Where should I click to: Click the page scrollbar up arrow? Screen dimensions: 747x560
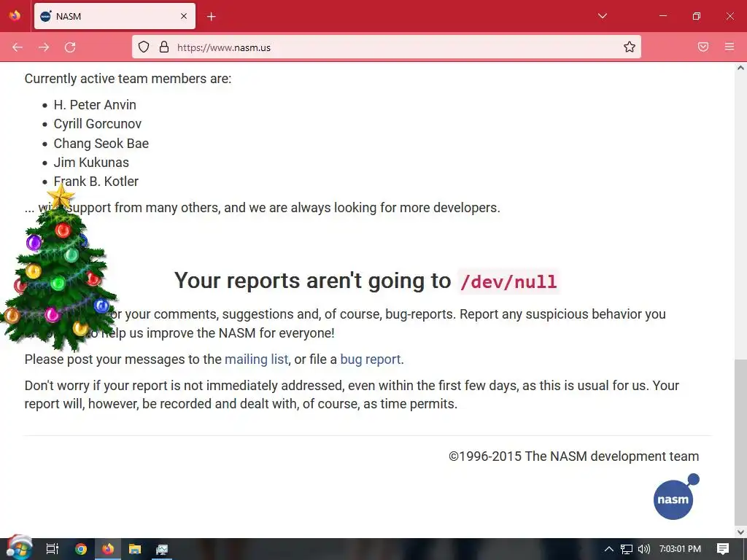(x=740, y=68)
